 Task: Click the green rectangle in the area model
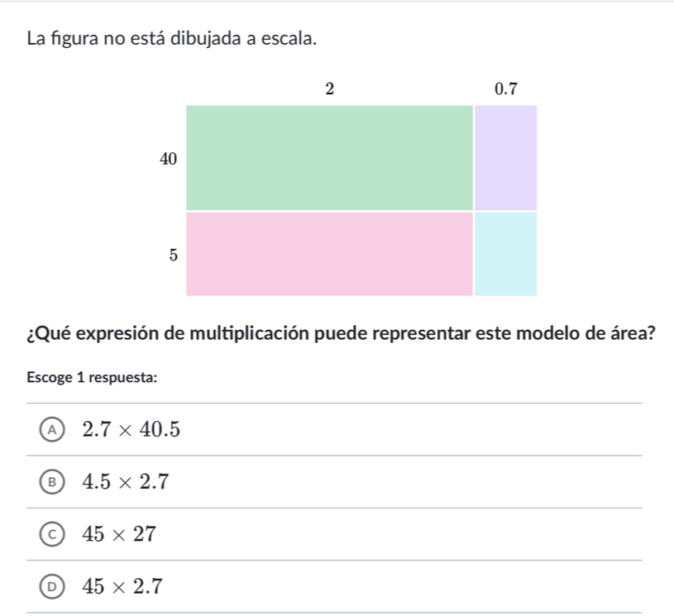pyautogui.click(x=329, y=157)
